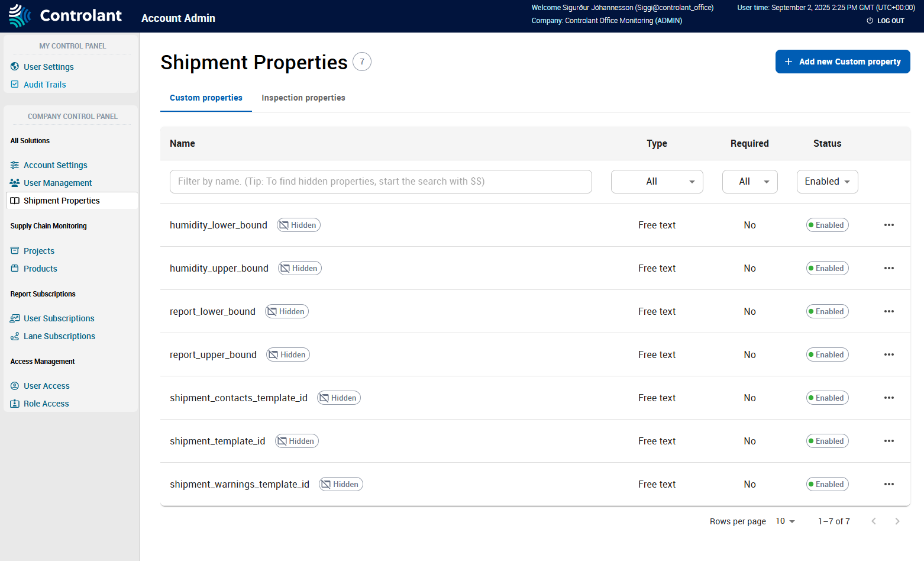Change Rows per page via its dropdown
The image size is (924, 561).
tap(784, 521)
